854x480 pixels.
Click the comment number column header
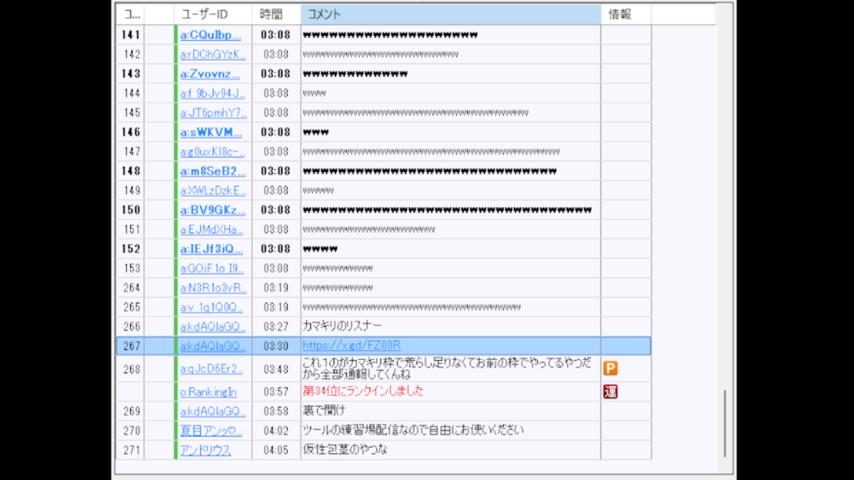pos(130,15)
